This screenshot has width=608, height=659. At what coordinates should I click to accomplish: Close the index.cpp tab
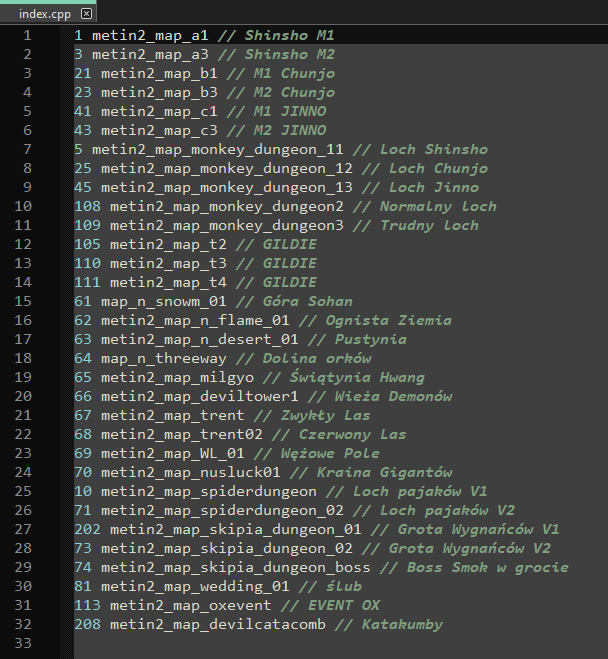point(86,14)
